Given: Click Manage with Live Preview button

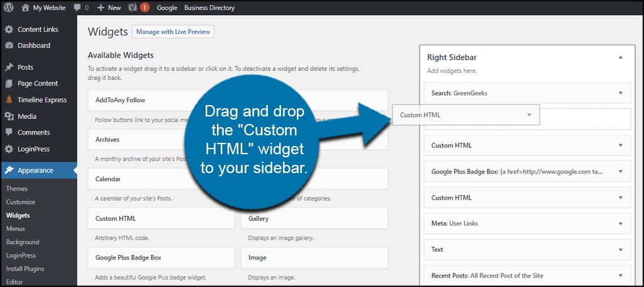Looking at the screenshot, I should [173, 32].
